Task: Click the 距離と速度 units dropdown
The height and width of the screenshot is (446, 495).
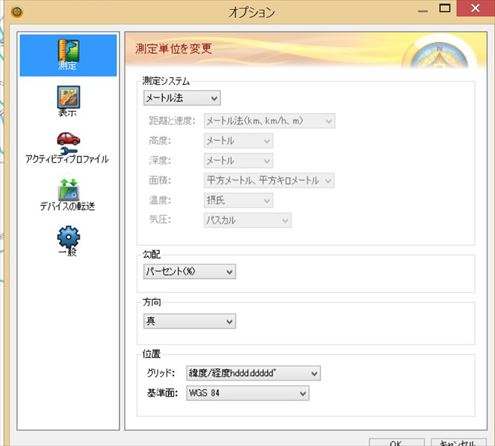Action: coord(269,121)
